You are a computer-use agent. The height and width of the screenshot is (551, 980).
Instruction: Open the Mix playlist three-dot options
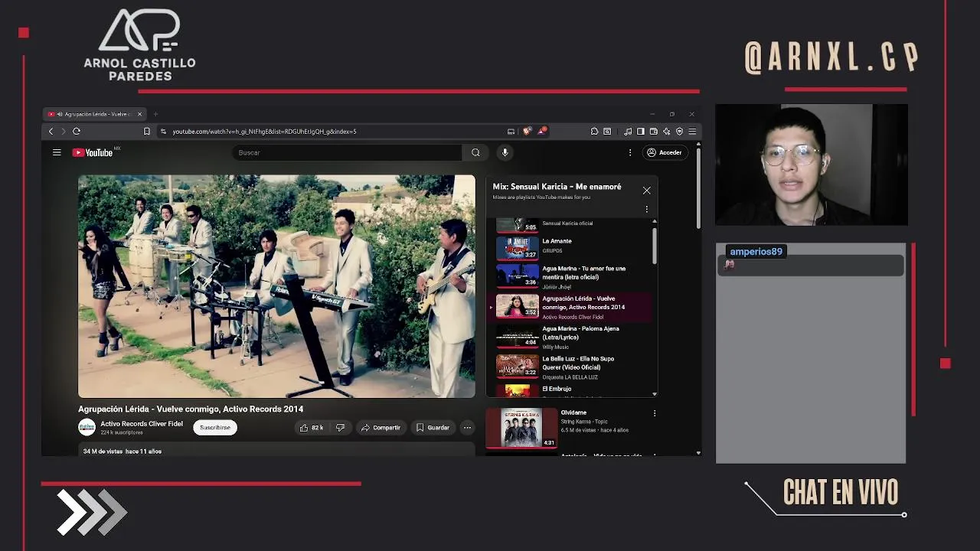[646, 209]
